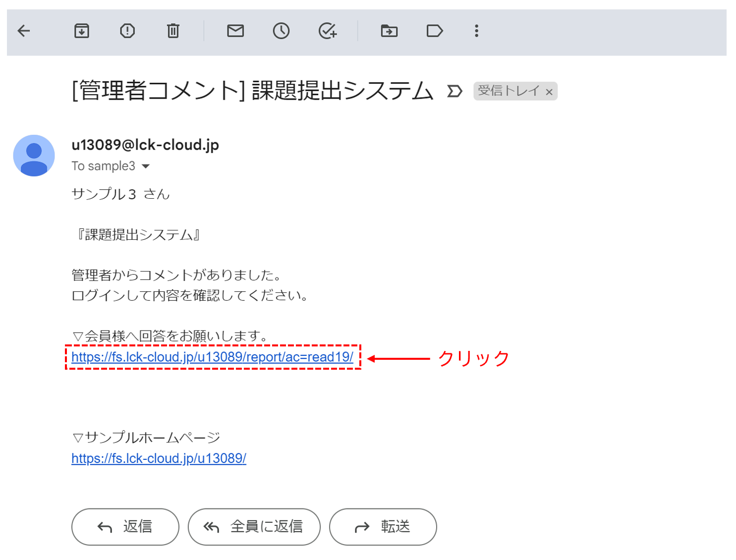This screenshot has height=560, width=736.
Task: Snooze this email
Action: (x=281, y=31)
